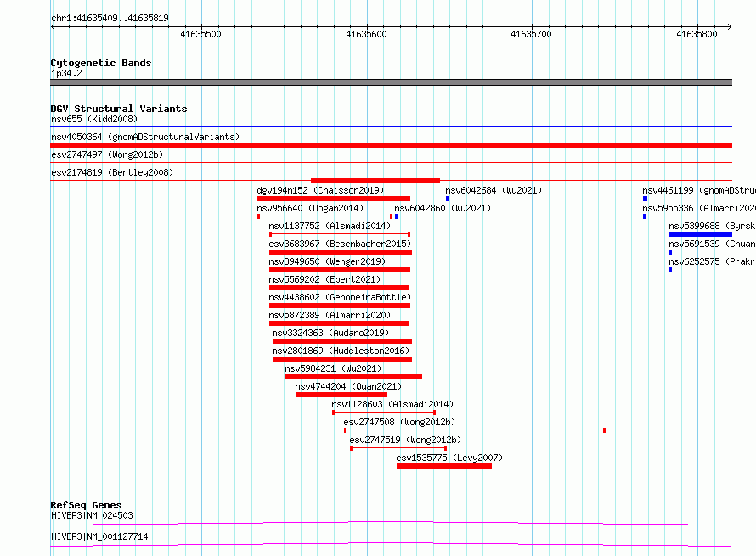Click the blue nsv5955336 Almarri marker

point(644,216)
